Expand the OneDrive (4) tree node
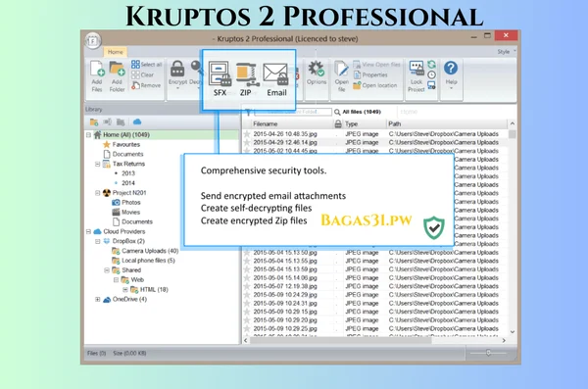Image resolution: width=588 pixels, height=389 pixels. tap(97, 300)
